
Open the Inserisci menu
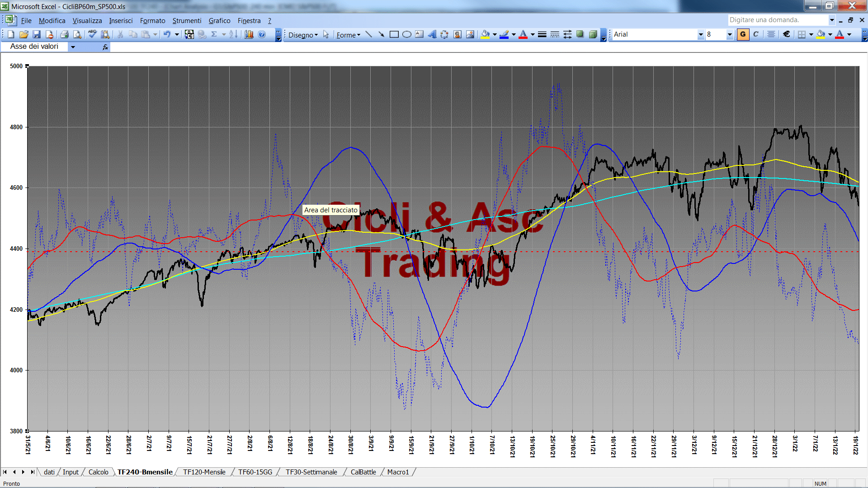pyautogui.click(x=121, y=21)
